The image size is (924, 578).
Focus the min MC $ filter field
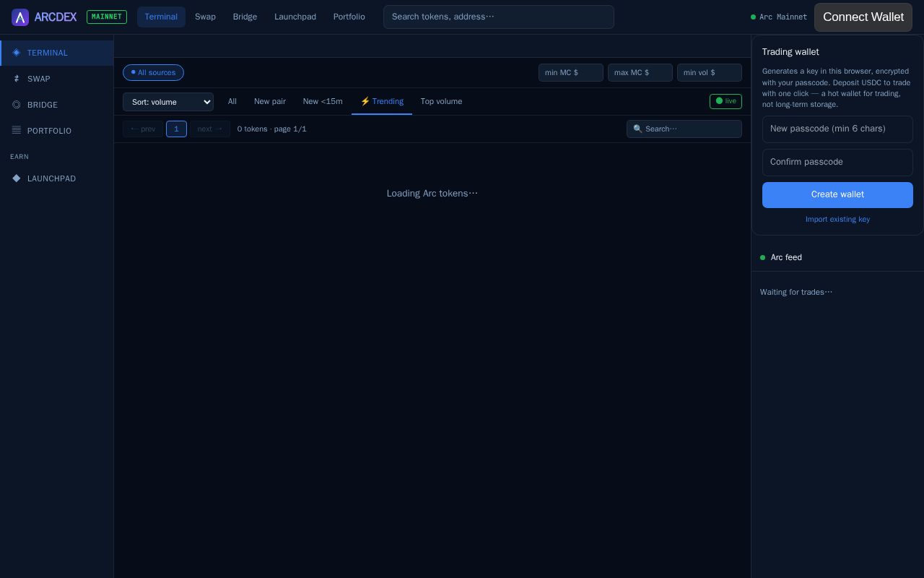571,72
